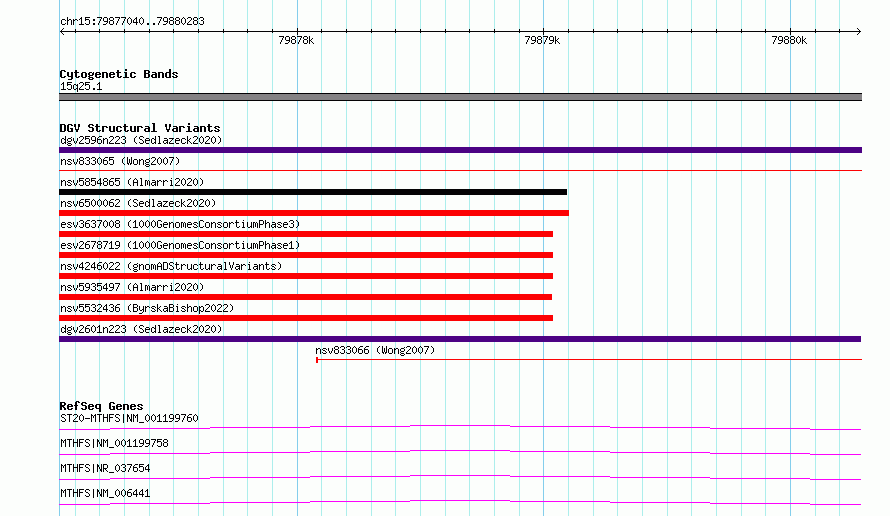Click the red bar of esv3637008
Viewport: 890px width, 516px height.
(306, 234)
